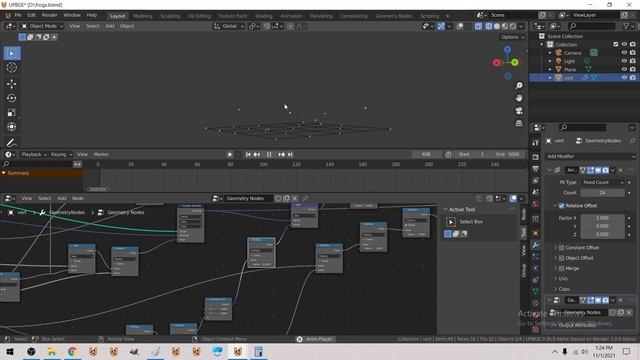The height and width of the screenshot is (360, 640).
Task: Select the Scale tool
Action: click(x=11, y=112)
